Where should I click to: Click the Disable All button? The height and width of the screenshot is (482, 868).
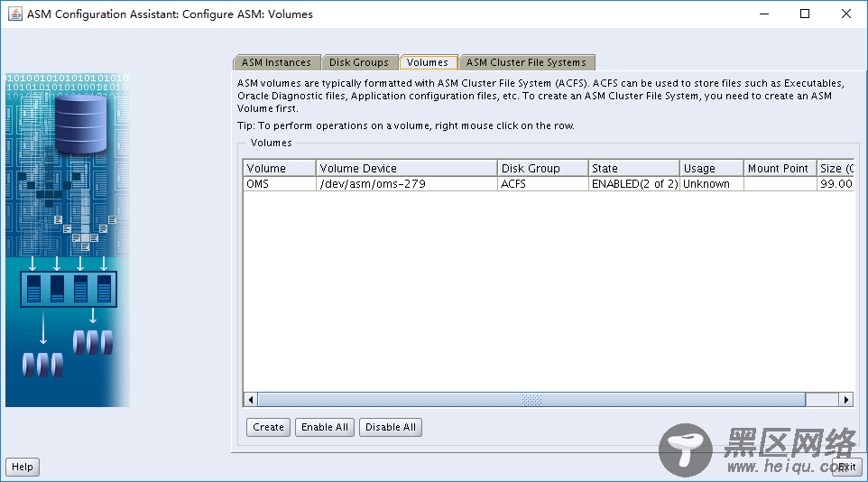(x=391, y=427)
